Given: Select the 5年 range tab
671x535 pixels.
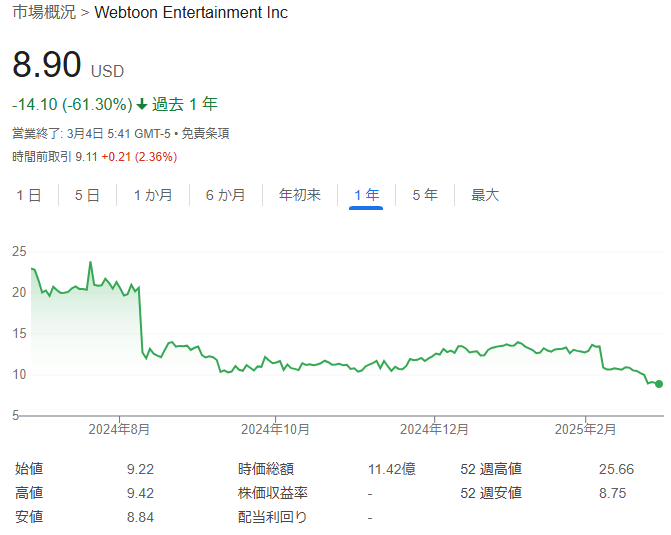Looking at the screenshot, I should coord(425,195).
